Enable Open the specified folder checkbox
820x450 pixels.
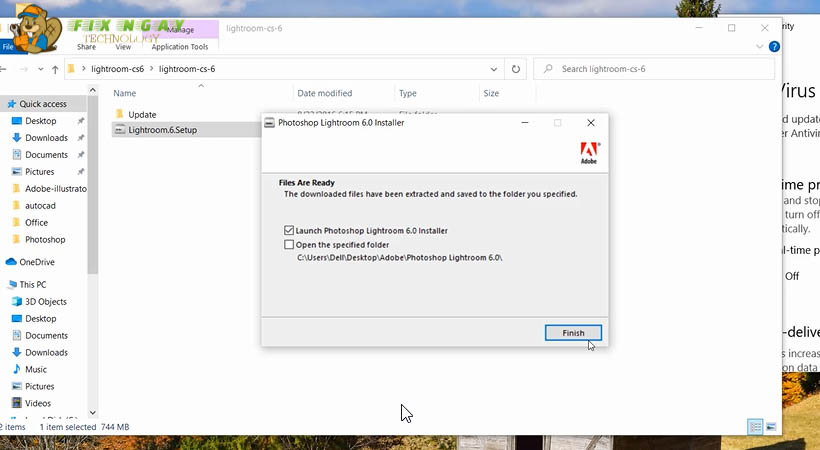pyautogui.click(x=290, y=244)
